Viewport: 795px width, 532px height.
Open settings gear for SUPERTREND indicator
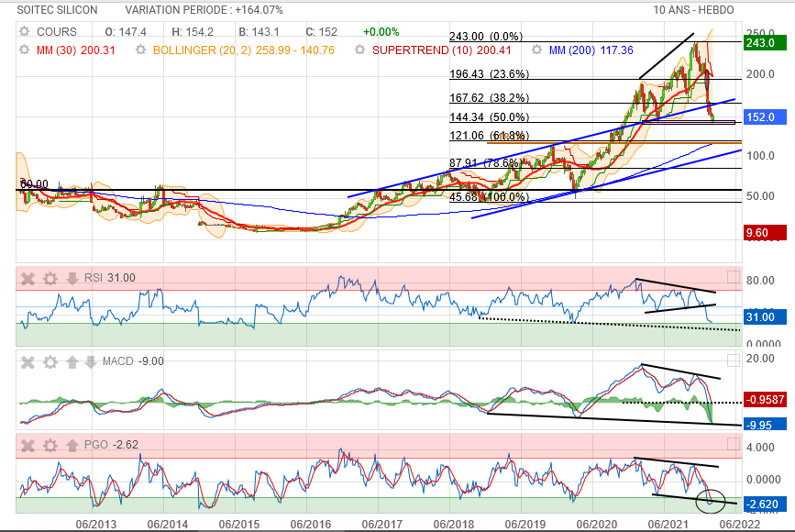[359, 50]
